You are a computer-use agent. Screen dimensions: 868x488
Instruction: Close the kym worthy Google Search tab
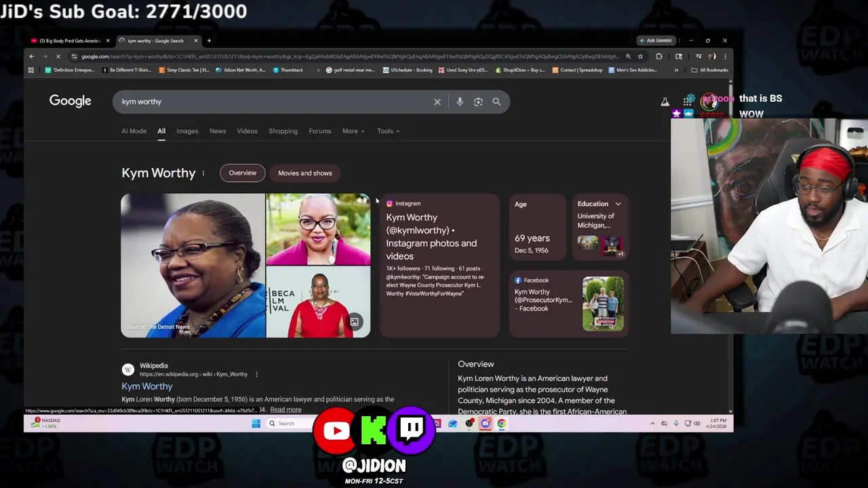(x=195, y=41)
